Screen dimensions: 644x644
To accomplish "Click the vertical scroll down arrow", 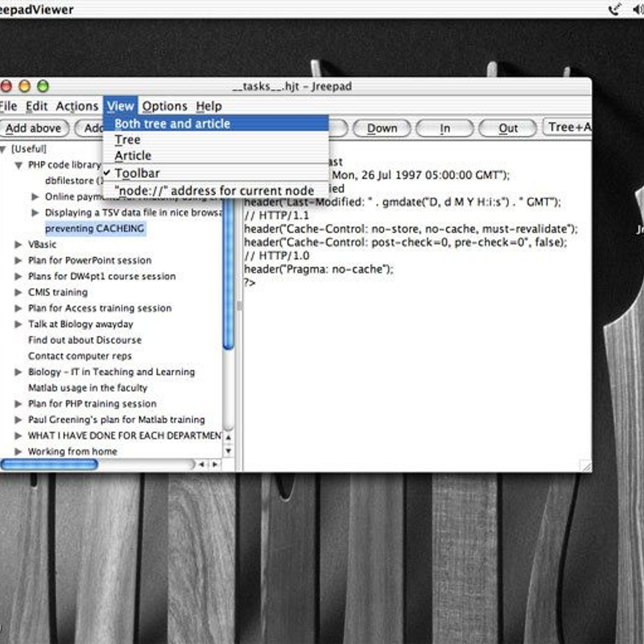I will [x=229, y=451].
